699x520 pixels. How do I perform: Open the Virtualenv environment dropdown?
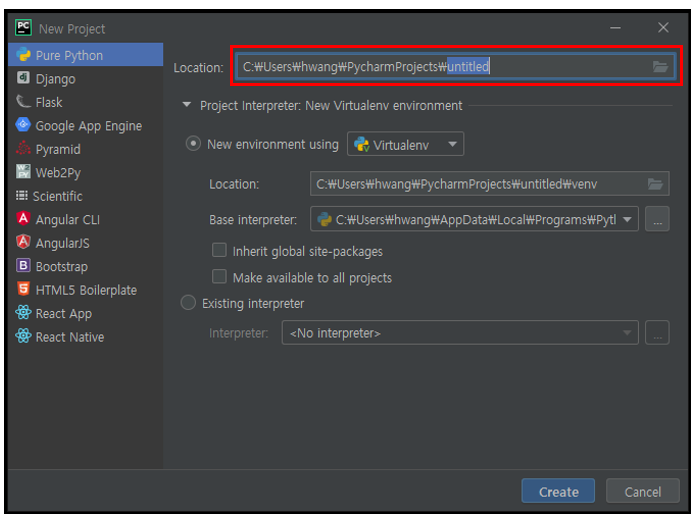405,144
